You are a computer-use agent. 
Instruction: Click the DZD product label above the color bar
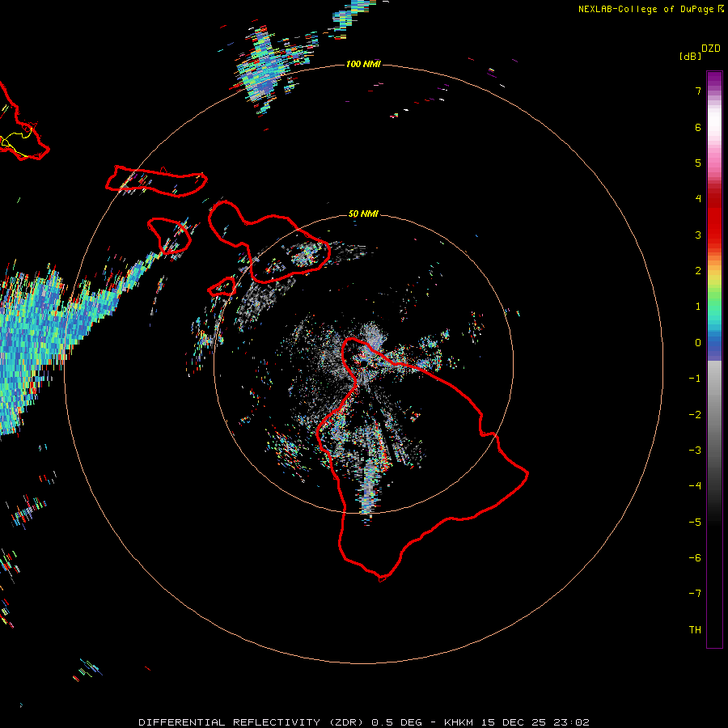711,49
